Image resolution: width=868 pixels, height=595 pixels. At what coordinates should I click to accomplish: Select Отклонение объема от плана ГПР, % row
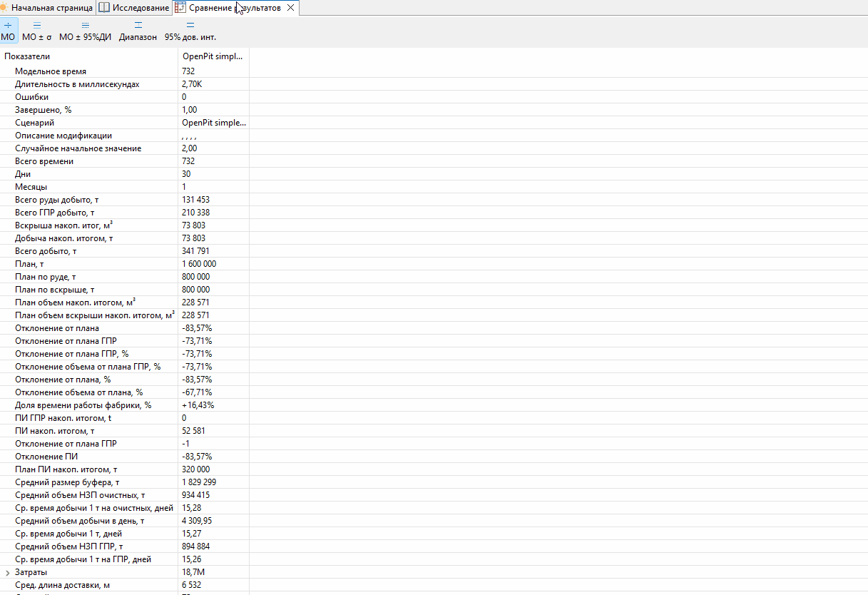click(x=125, y=367)
